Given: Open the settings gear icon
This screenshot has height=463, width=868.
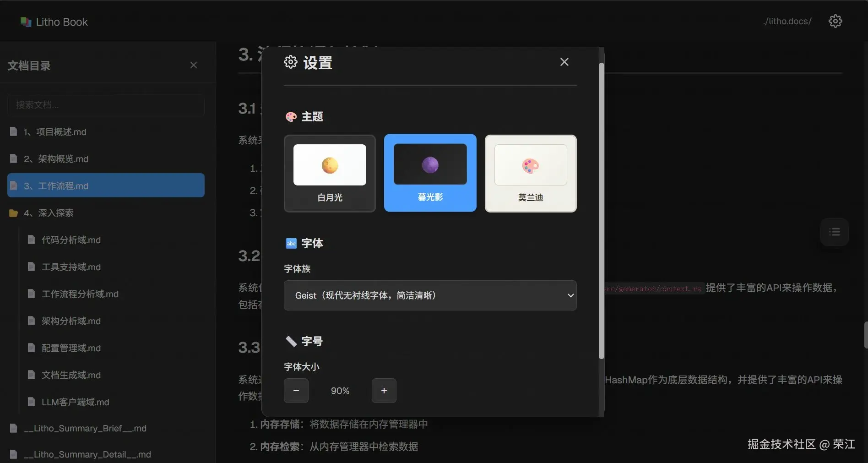Looking at the screenshot, I should (x=835, y=21).
